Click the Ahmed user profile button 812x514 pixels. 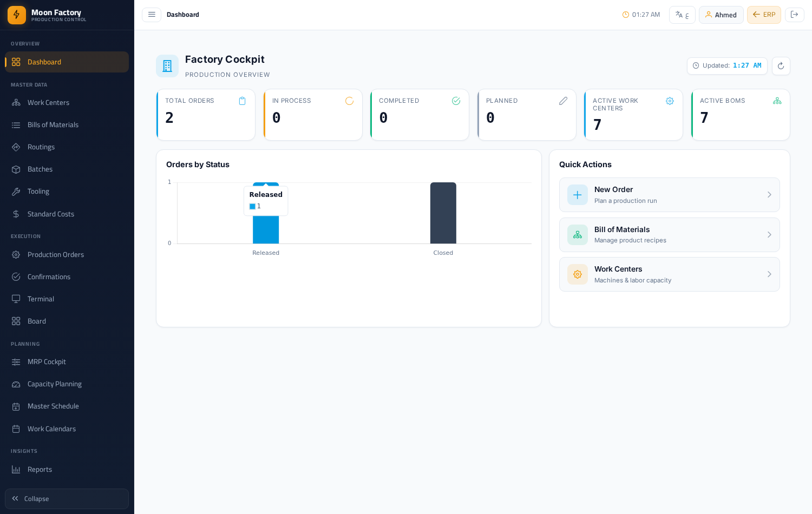(721, 15)
